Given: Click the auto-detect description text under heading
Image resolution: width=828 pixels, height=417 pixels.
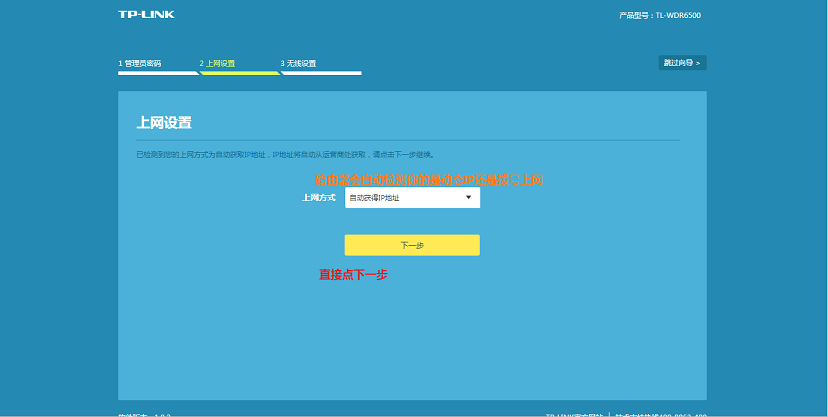Looking at the screenshot, I should coord(285,155).
